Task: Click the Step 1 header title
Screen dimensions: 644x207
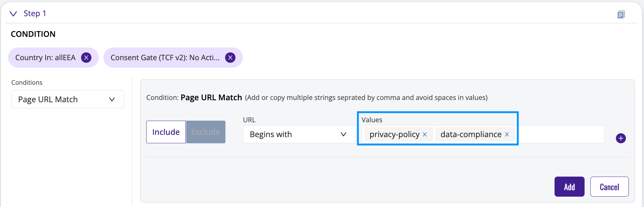Action: click(35, 14)
